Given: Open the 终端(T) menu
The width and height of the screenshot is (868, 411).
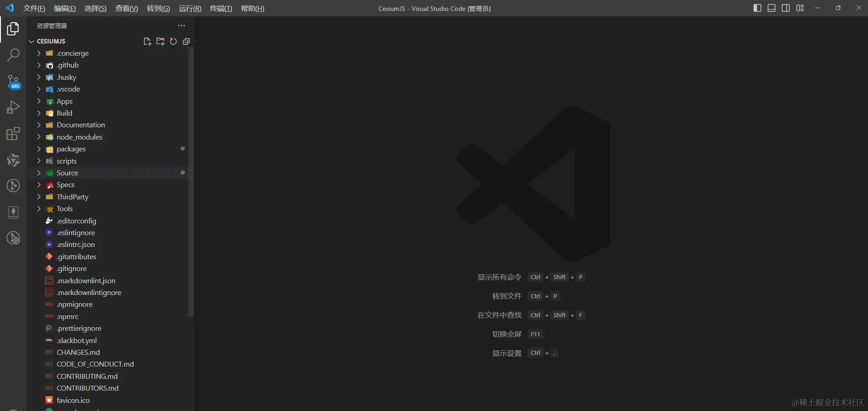Looking at the screenshot, I should (221, 9).
